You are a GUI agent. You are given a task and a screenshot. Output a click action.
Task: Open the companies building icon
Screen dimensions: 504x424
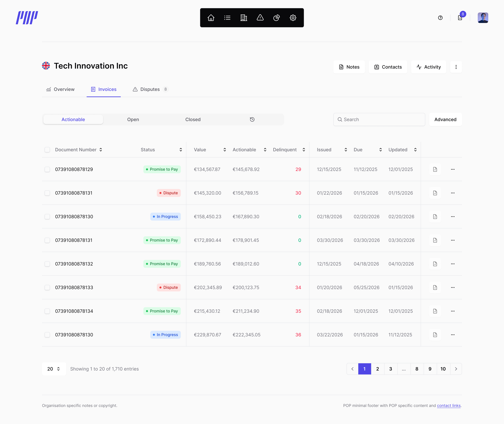click(x=244, y=18)
